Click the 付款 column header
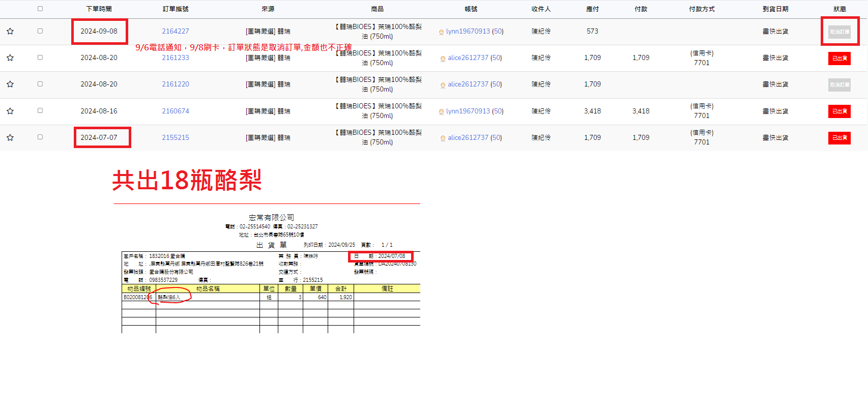Image resolution: width=868 pixels, height=407 pixels. click(641, 9)
